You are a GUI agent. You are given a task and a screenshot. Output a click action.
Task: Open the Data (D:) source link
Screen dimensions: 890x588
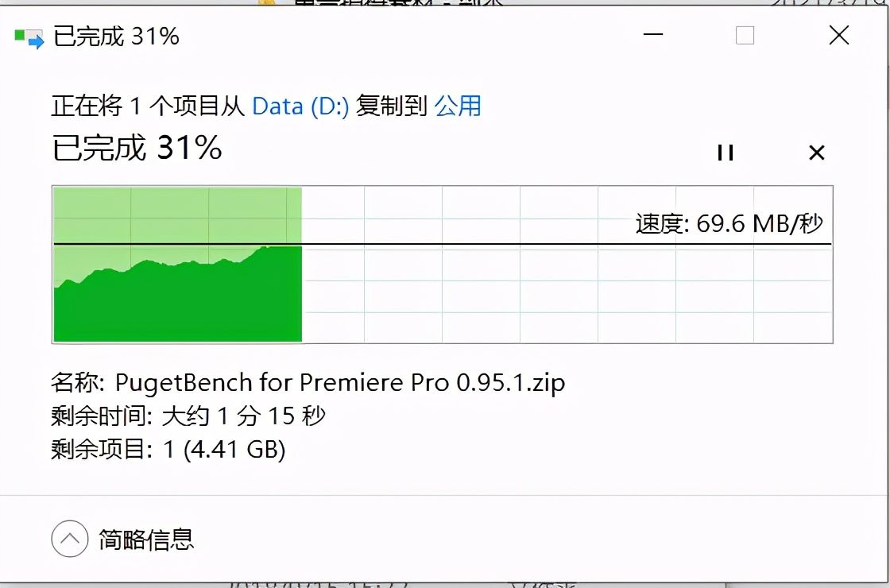click(300, 106)
